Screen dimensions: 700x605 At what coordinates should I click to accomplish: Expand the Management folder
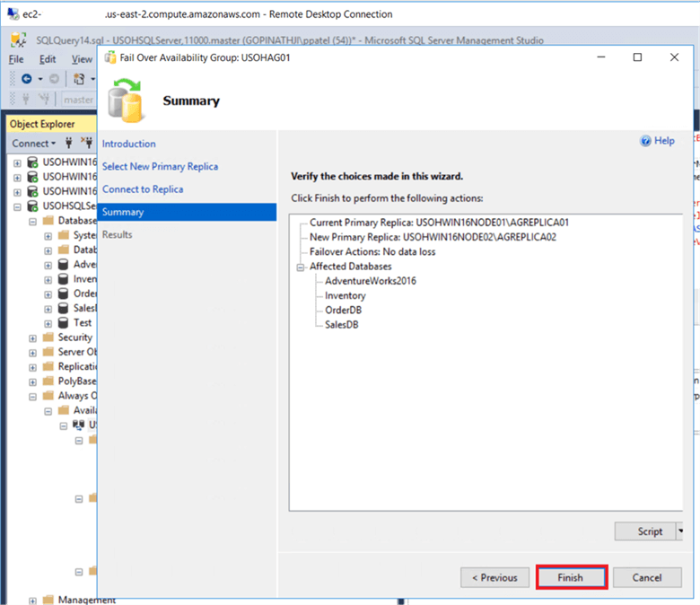point(32,601)
